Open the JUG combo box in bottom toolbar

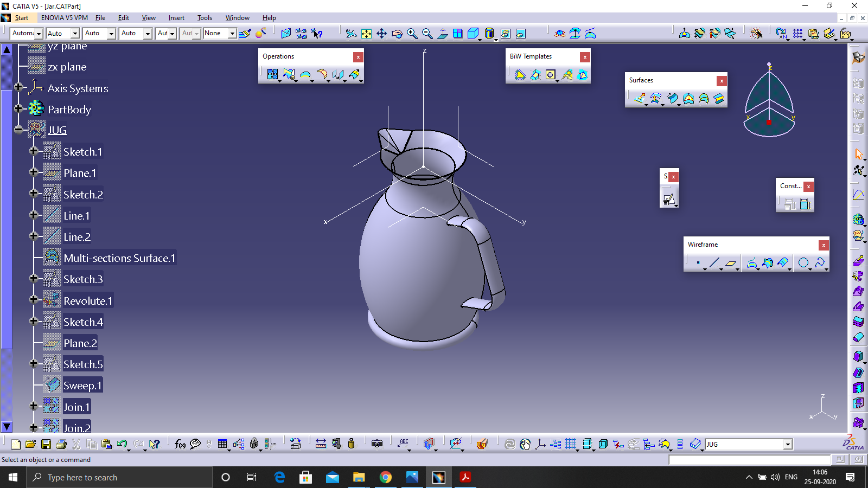tap(788, 445)
